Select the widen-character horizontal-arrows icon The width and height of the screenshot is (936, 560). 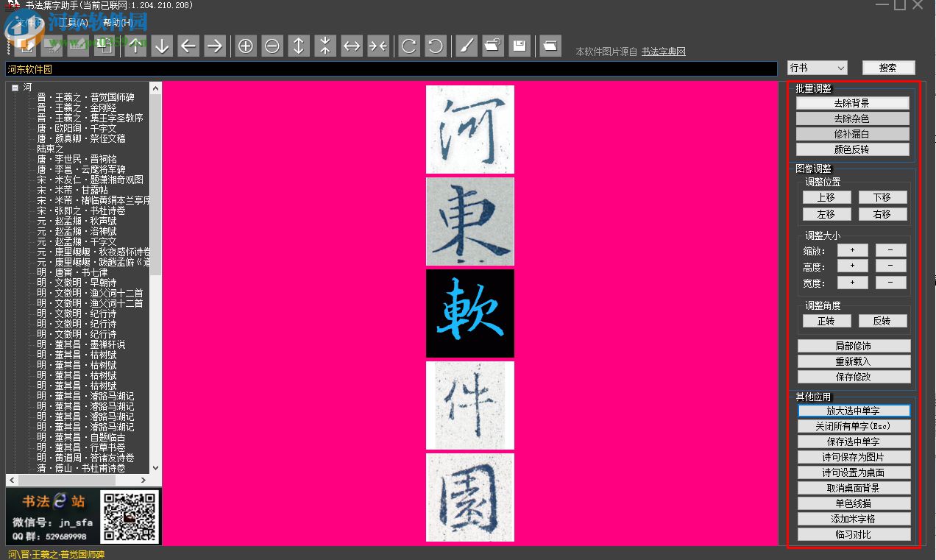pos(352,46)
